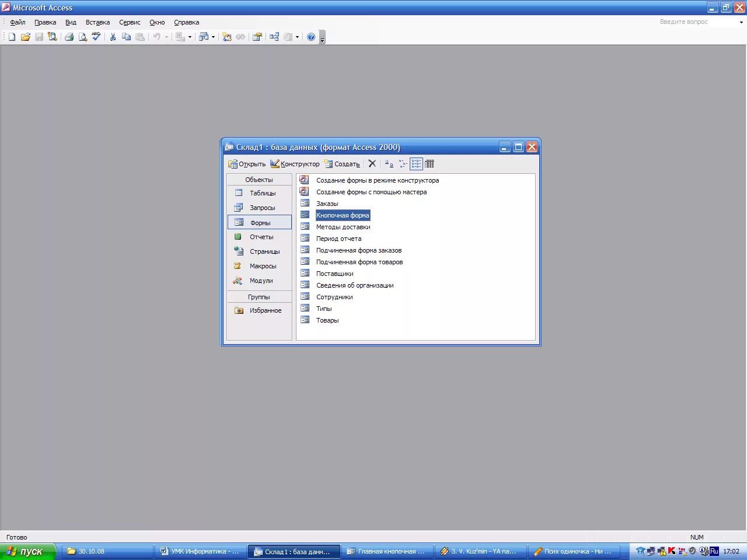Click the Объекты header button
The height and width of the screenshot is (560, 747).
[259, 180]
